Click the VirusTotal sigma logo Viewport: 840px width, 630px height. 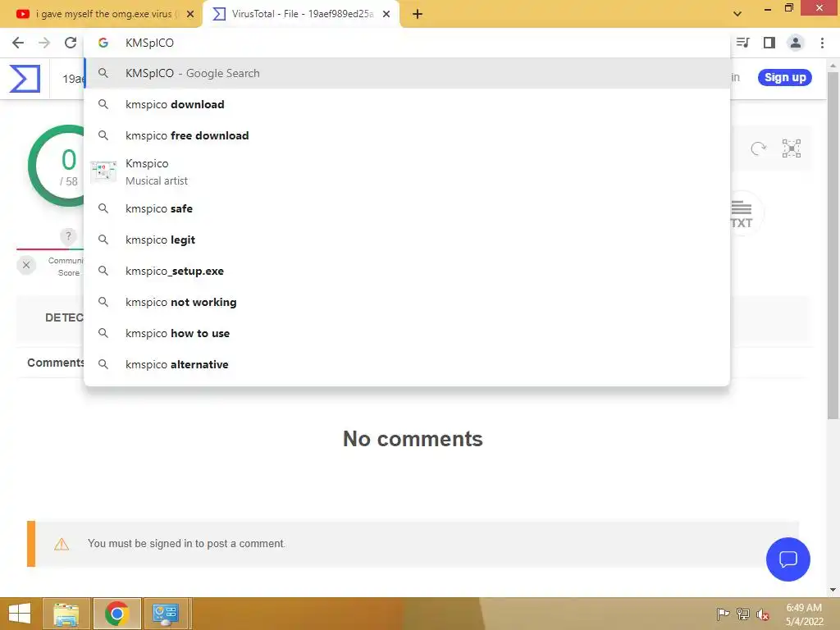click(25, 79)
